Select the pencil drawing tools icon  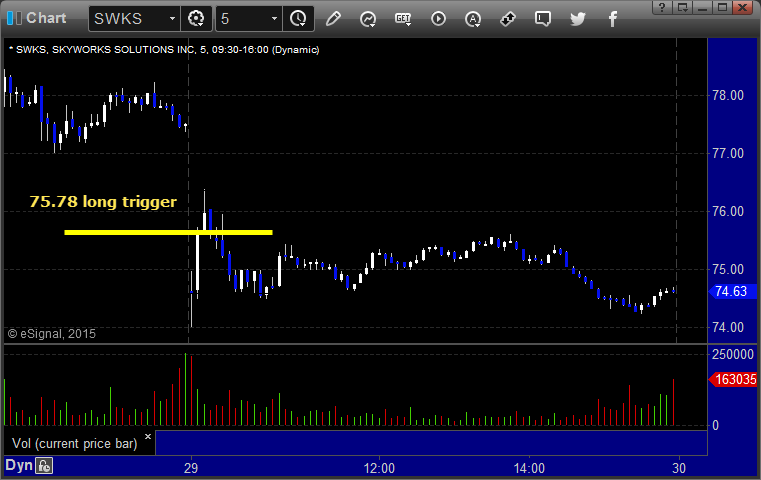click(x=333, y=19)
